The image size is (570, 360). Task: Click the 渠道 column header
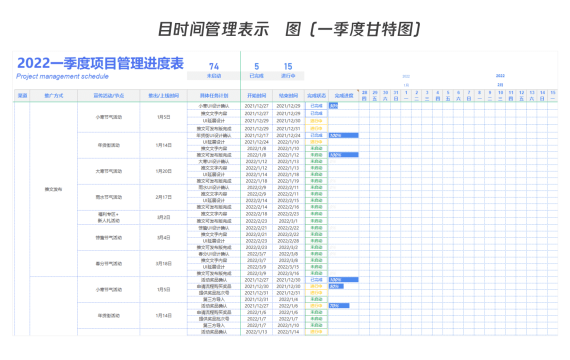pos(22,96)
